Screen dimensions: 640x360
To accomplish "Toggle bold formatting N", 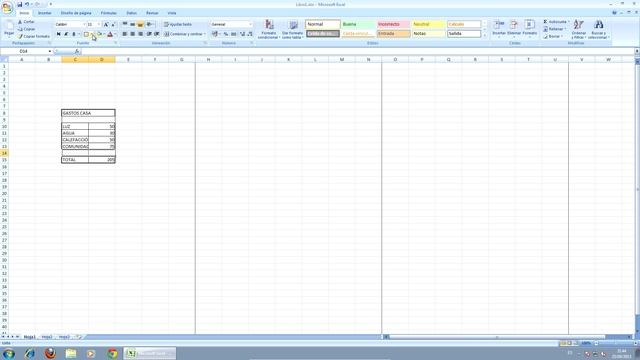I will pyautogui.click(x=58, y=34).
